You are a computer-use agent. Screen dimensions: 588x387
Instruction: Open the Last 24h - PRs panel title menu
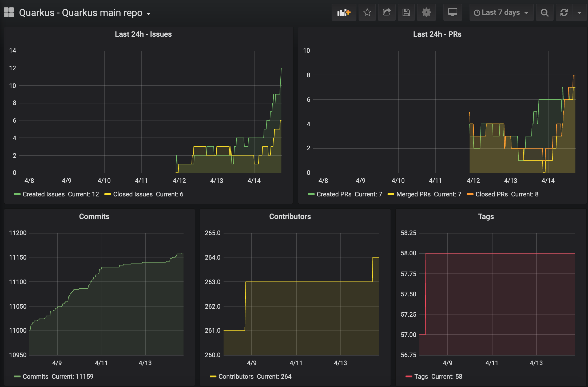(x=437, y=34)
